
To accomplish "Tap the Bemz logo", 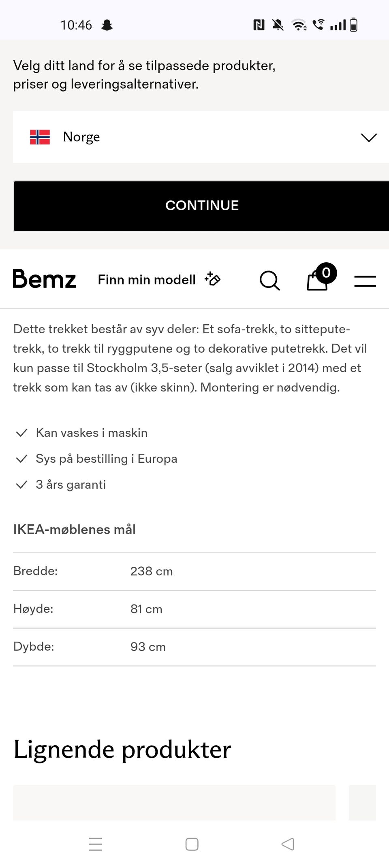I will [x=45, y=279].
